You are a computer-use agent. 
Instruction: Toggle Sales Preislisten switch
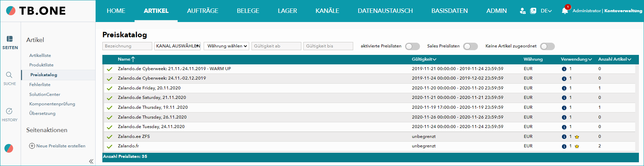pos(470,46)
